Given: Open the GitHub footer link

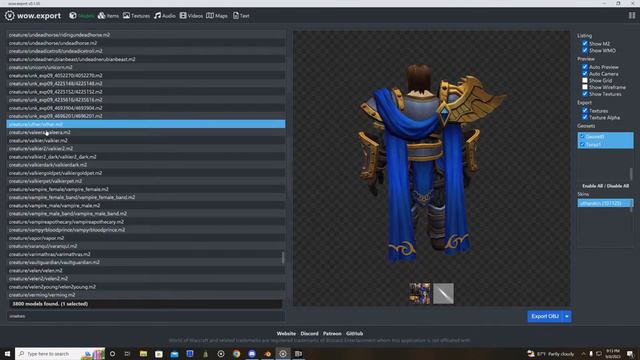Looking at the screenshot, I should (354, 333).
